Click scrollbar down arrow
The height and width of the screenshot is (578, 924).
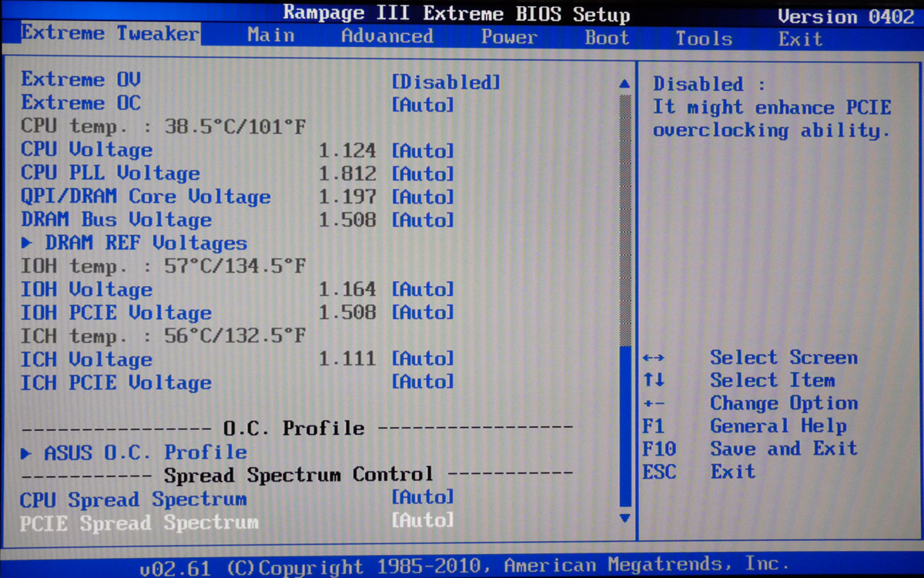pyautogui.click(x=624, y=518)
